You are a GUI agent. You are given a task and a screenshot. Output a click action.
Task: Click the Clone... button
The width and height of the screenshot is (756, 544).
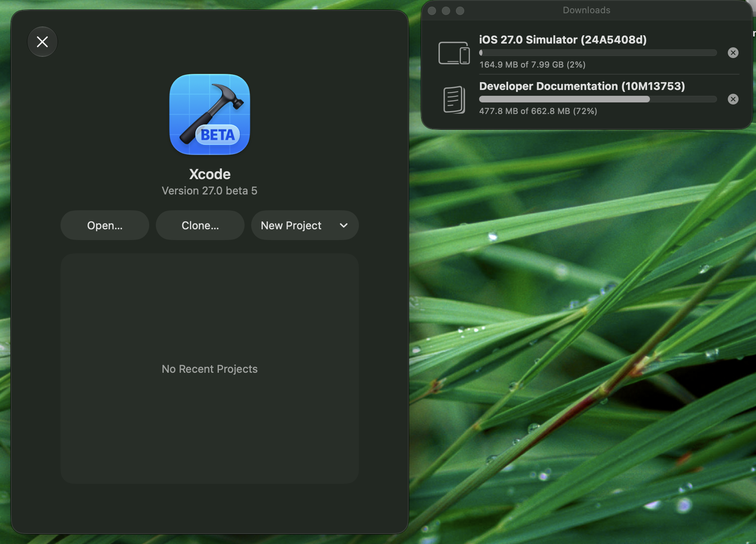[200, 225]
